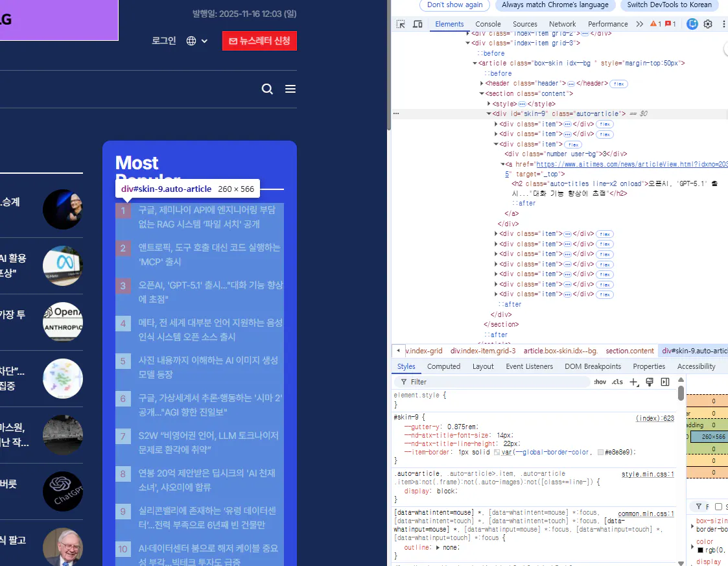Select the article.box-skin.idx--bg breadcrumb
The width and height of the screenshot is (728, 566).
tap(560, 351)
